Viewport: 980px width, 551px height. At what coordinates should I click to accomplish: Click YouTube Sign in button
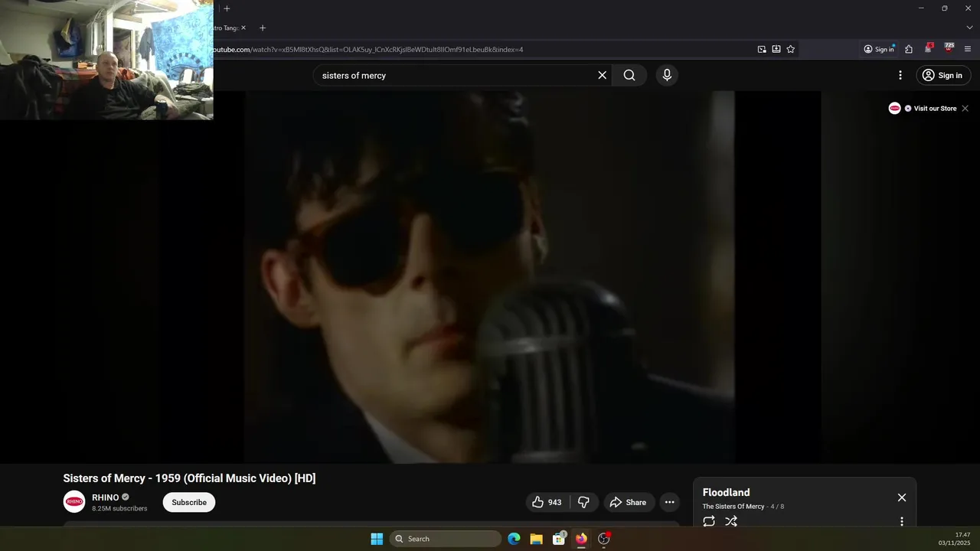pyautogui.click(x=943, y=75)
